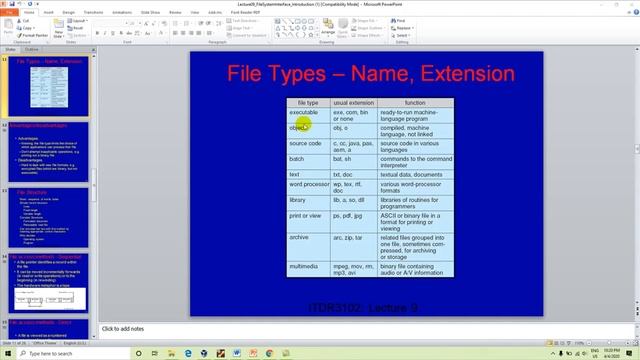Open File Explorer from taskbar
This screenshot has height=360, width=640.
[x=171, y=353]
